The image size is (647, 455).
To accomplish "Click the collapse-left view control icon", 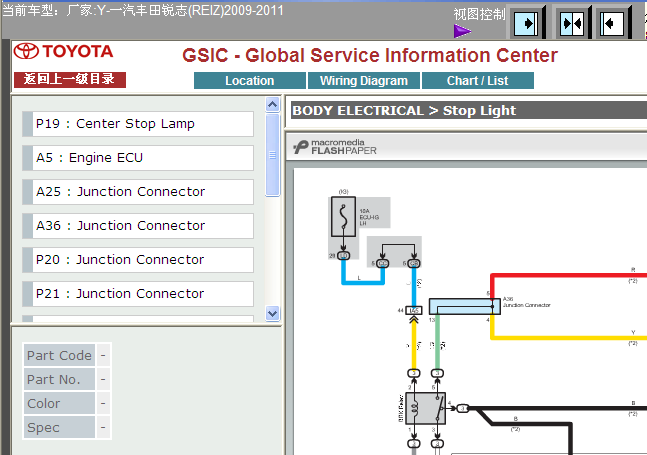I will pos(612,24).
